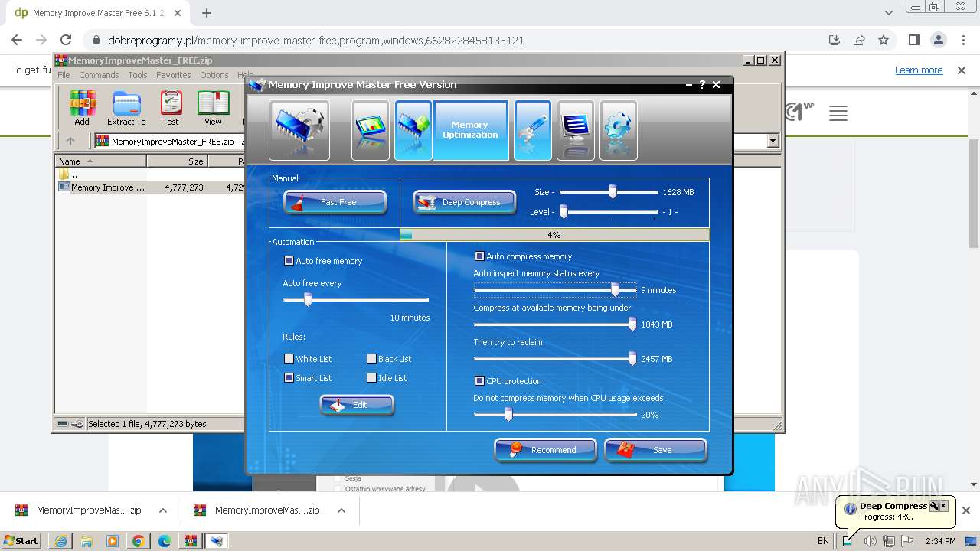
Task: Select Memory Improve file row in WinRAR
Action: 151,187
